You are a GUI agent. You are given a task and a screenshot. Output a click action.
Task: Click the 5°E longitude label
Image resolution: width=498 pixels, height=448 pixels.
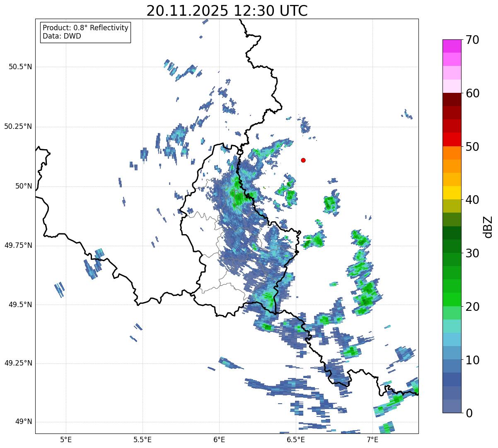pos(66,439)
